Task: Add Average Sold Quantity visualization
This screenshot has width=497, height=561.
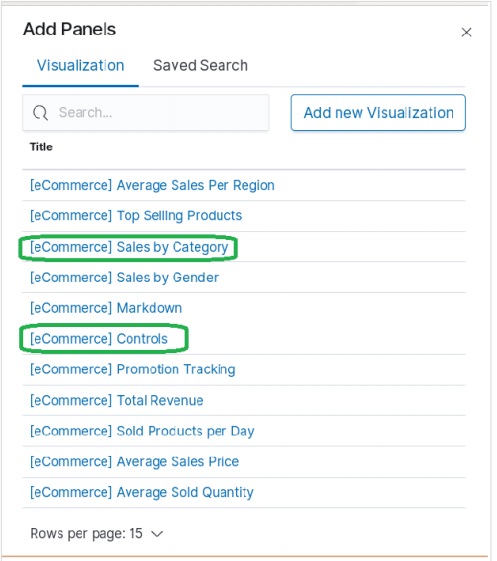Action: click(x=142, y=492)
